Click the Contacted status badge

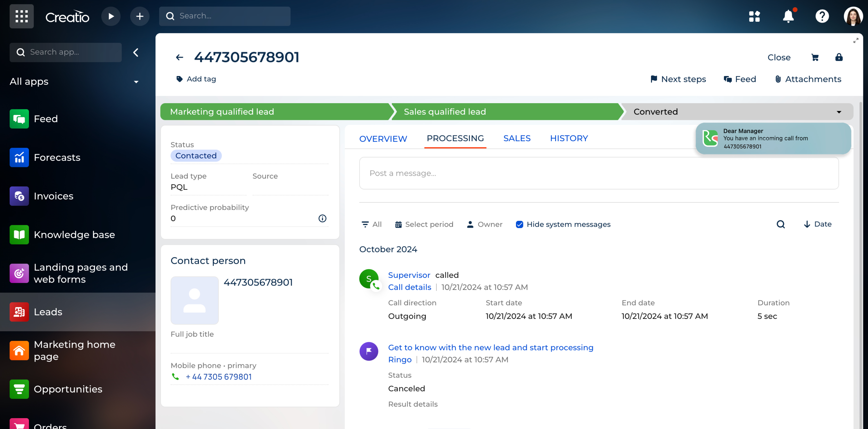click(x=196, y=155)
